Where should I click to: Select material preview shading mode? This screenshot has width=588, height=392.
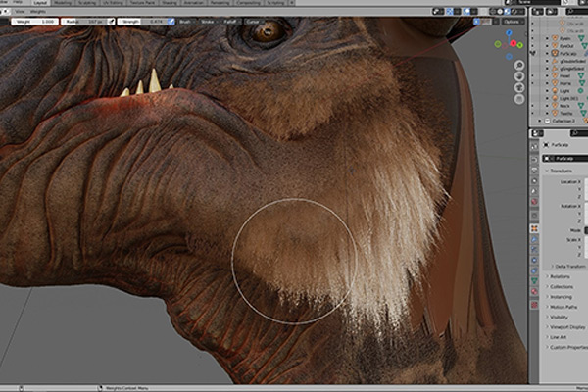coord(508,12)
